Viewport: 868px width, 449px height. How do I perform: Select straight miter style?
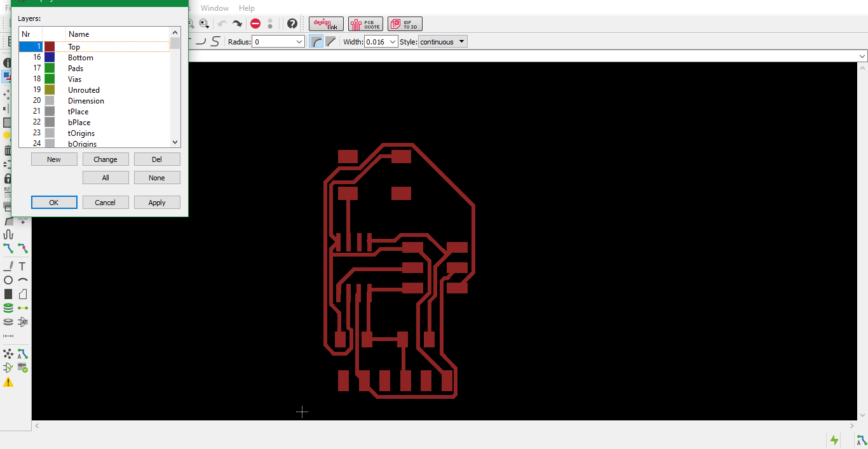pyautogui.click(x=330, y=41)
